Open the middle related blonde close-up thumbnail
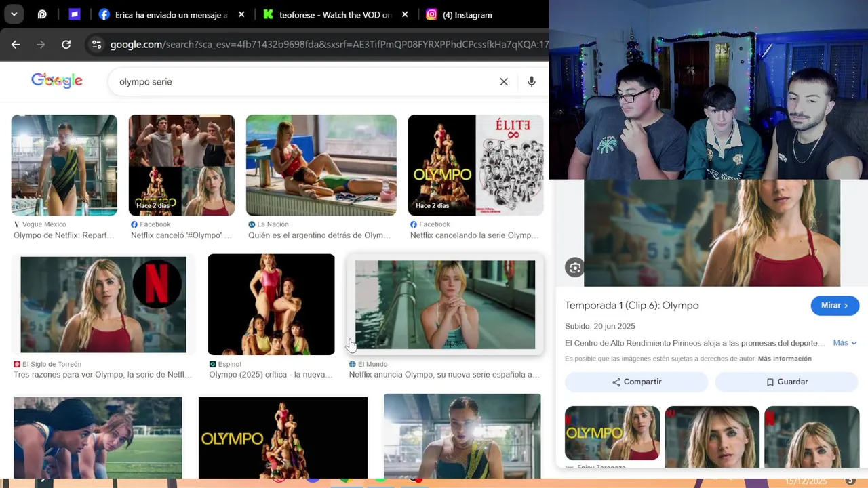Screen dimensions: 868x488 click(712, 437)
